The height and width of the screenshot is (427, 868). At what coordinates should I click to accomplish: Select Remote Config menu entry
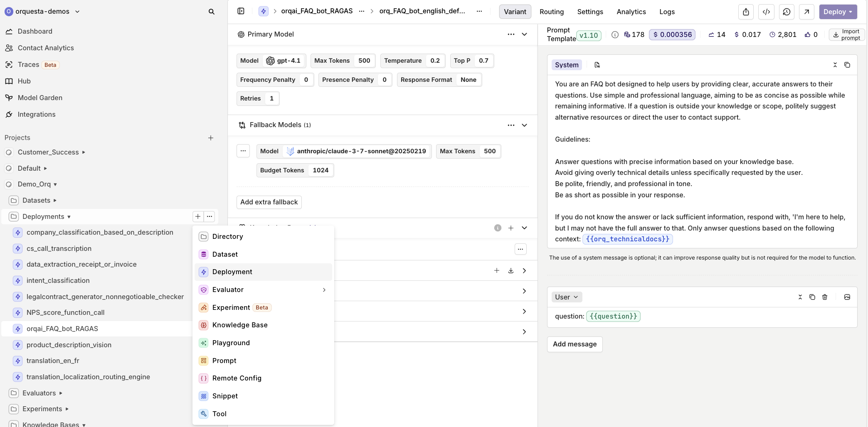click(263, 378)
